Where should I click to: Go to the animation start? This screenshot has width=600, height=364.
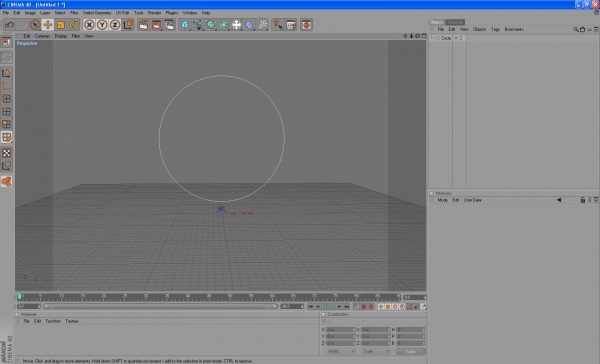[x=310, y=307]
